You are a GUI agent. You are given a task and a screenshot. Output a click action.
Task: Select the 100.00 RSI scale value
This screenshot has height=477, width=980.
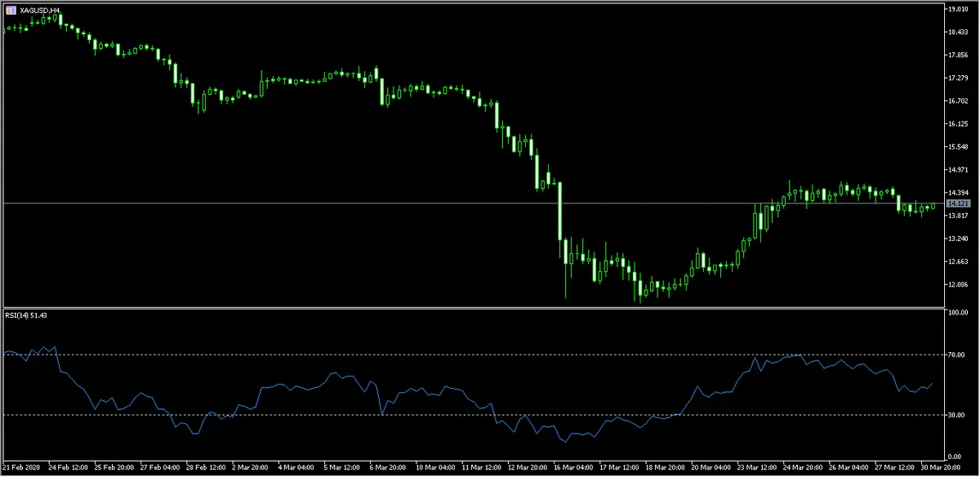point(957,313)
